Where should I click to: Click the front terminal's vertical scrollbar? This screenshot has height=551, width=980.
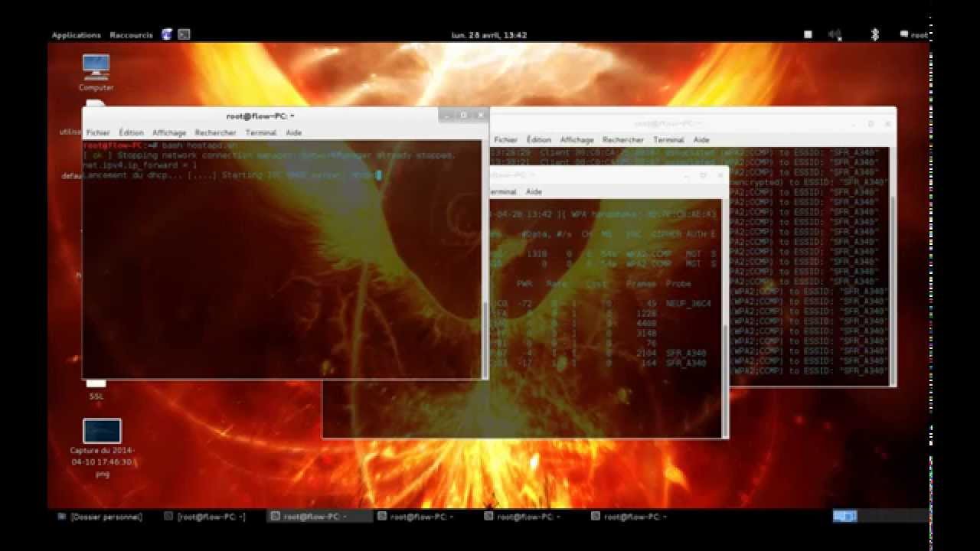point(484,259)
